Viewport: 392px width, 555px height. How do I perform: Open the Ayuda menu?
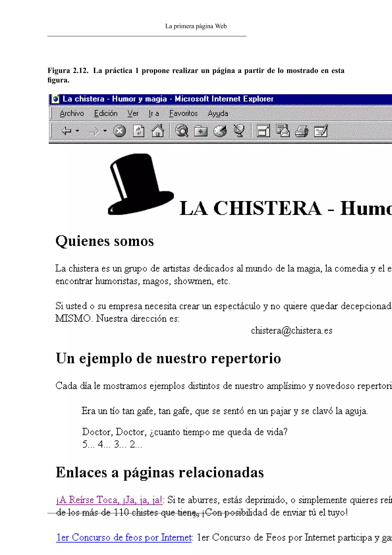click(218, 113)
